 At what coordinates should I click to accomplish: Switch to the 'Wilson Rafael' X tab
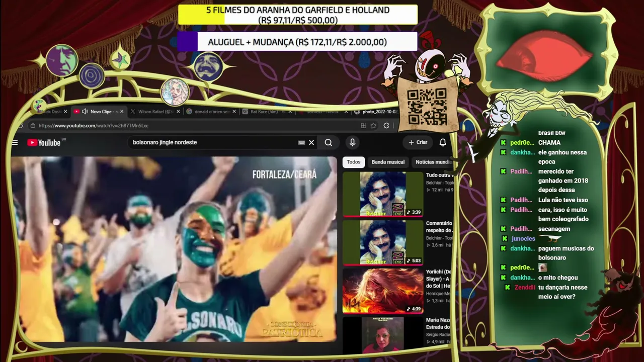pyautogui.click(x=155, y=112)
